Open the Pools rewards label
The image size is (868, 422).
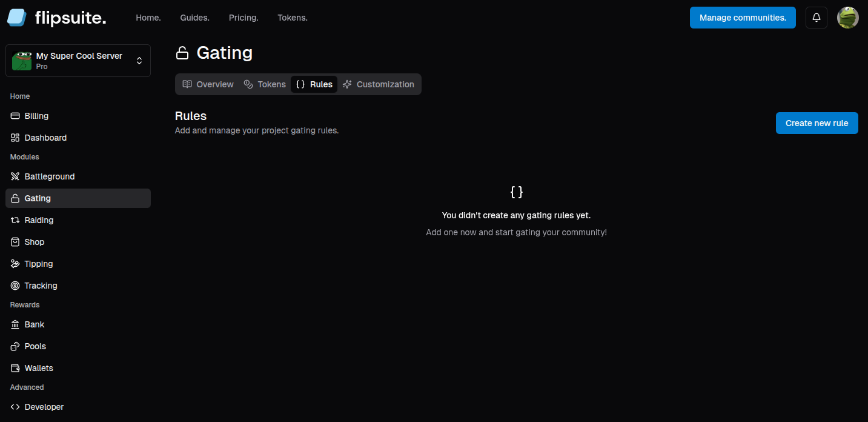36,346
